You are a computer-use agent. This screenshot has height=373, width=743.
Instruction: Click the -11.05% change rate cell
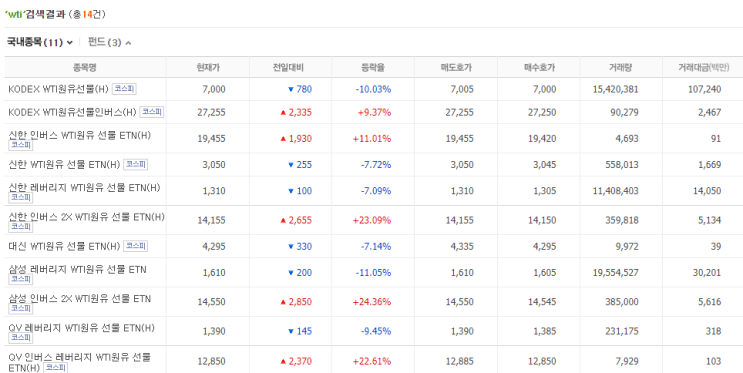373,273
